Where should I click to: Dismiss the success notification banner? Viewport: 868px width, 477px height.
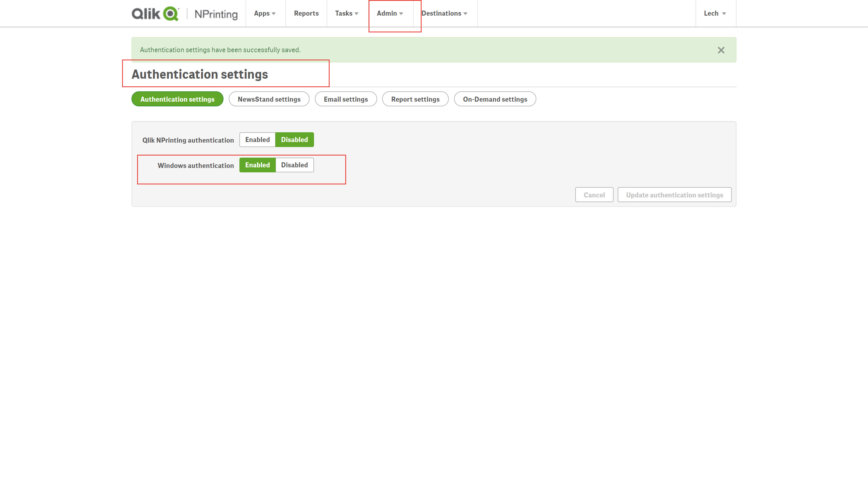tap(721, 50)
